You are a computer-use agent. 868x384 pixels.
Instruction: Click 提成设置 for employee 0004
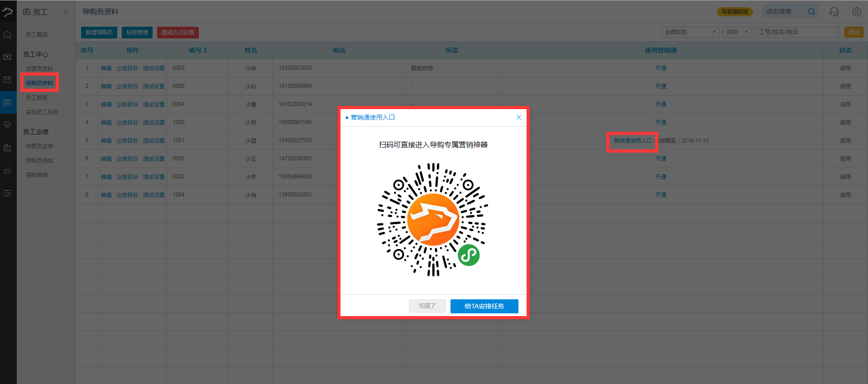tap(154, 105)
